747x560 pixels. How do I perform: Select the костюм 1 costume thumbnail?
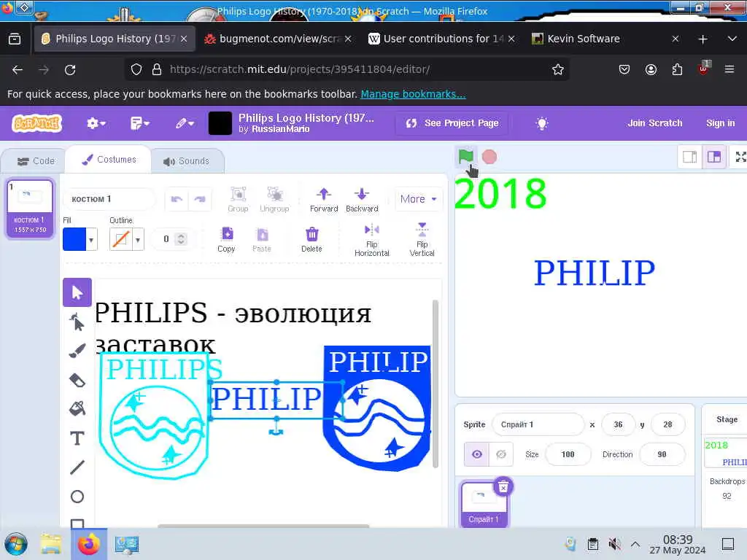point(29,208)
